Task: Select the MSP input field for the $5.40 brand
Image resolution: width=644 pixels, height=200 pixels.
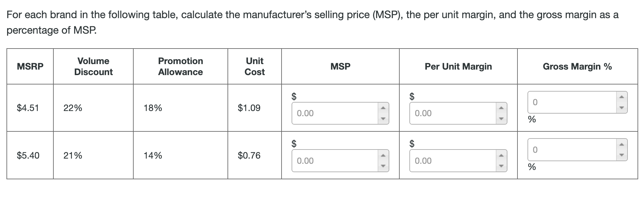Action: pyautogui.click(x=333, y=161)
